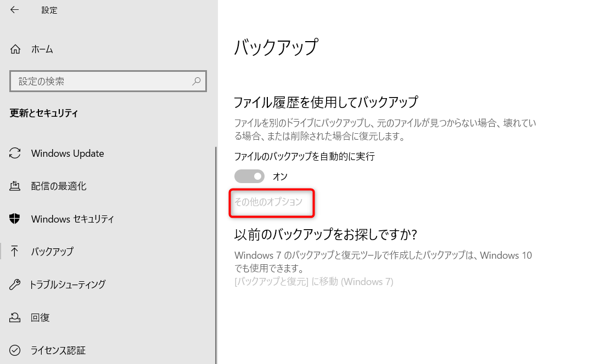Screen dimensions: 589x364
Task: Click the 回復 recovery icon
Action: pos(15,317)
